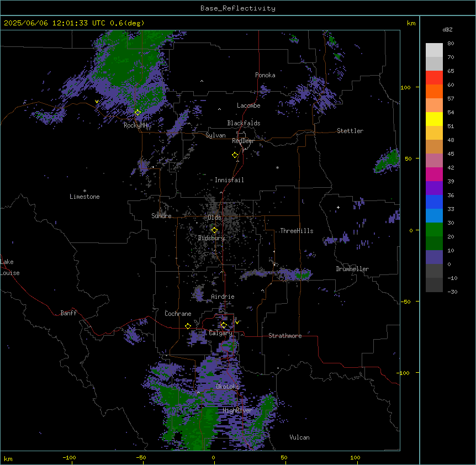This screenshot has height=465, width=476.
Task: Click the ThreeHills label
Action: 297,231
